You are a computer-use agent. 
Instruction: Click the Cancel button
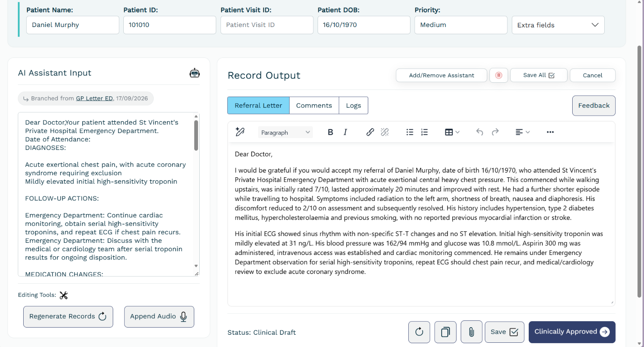click(592, 75)
